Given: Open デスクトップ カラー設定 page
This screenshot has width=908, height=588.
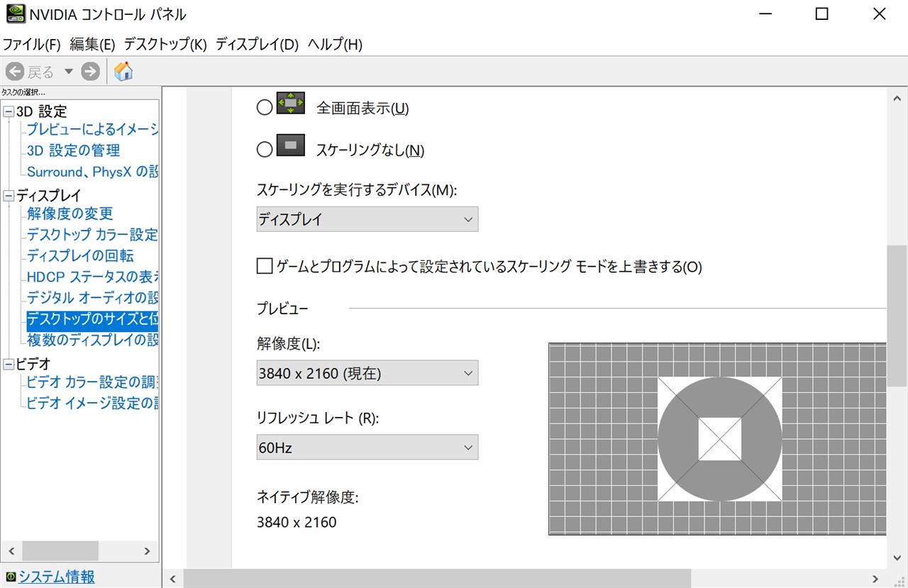Looking at the screenshot, I should point(92,235).
